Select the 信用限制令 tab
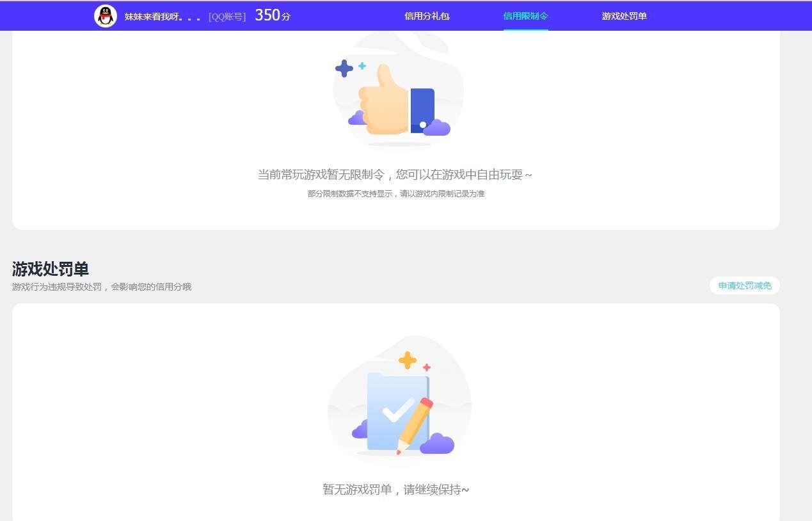Image resolution: width=812 pixels, height=521 pixels. click(525, 16)
